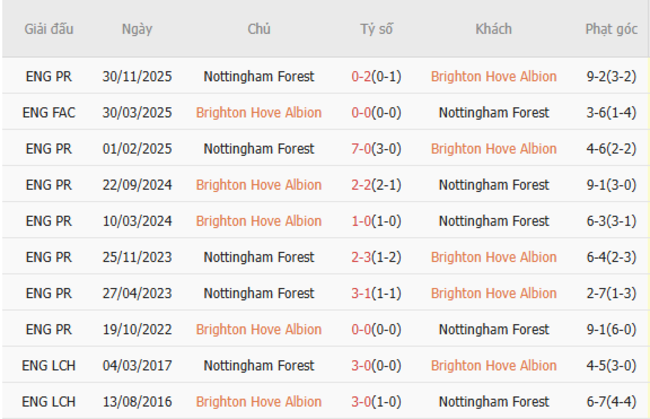Select the ENG FAC competition label

(49, 113)
